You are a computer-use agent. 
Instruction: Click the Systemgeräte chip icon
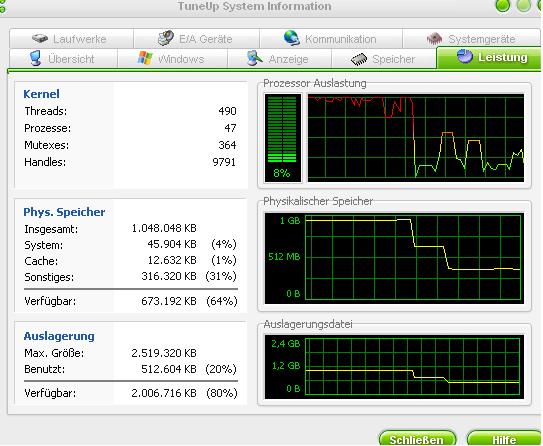click(435, 38)
